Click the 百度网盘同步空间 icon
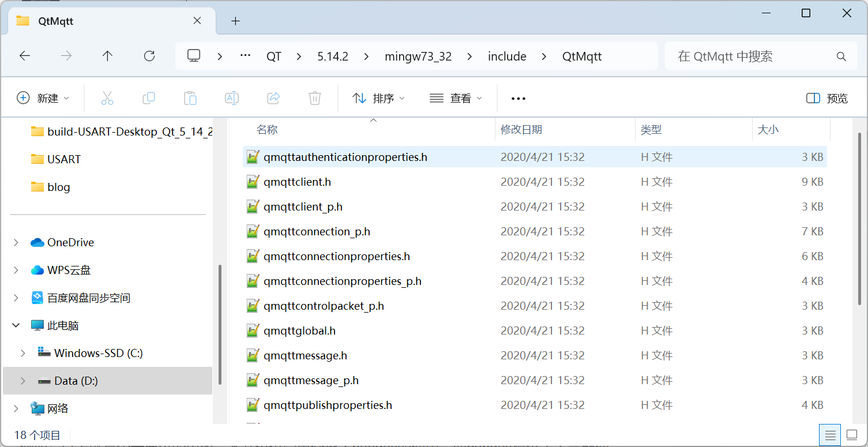This screenshot has height=447, width=868. [37, 298]
